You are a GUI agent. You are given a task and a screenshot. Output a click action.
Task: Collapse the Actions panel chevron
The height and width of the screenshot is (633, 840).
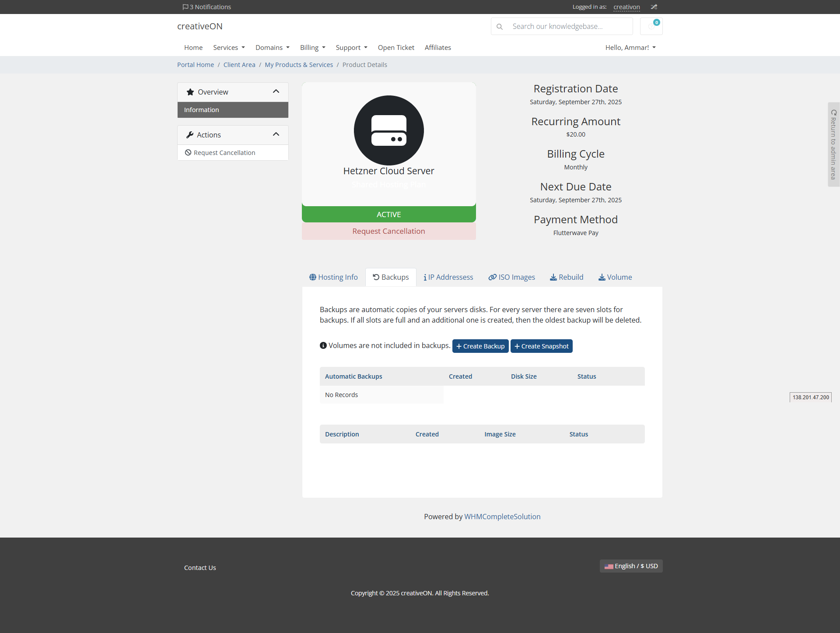[276, 134]
